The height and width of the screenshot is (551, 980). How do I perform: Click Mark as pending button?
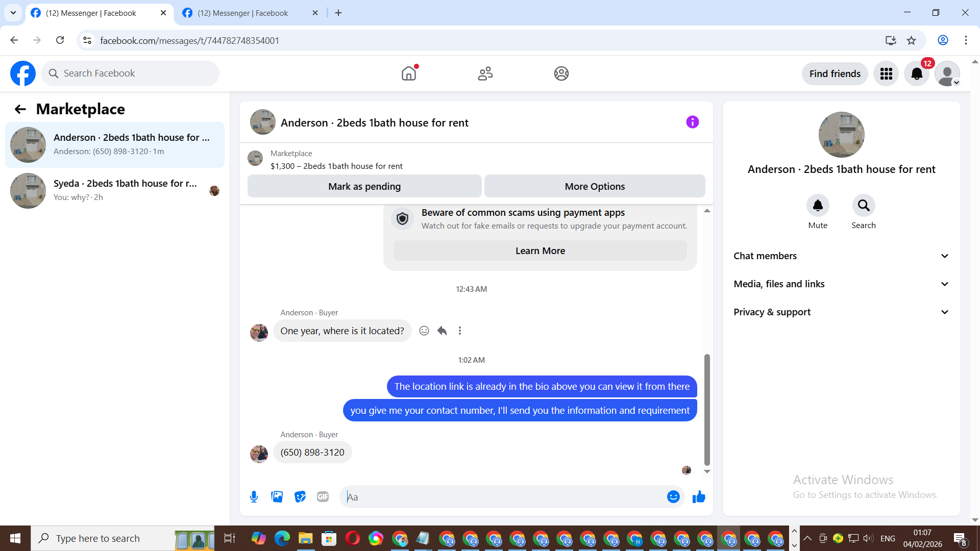coord(364,186)
